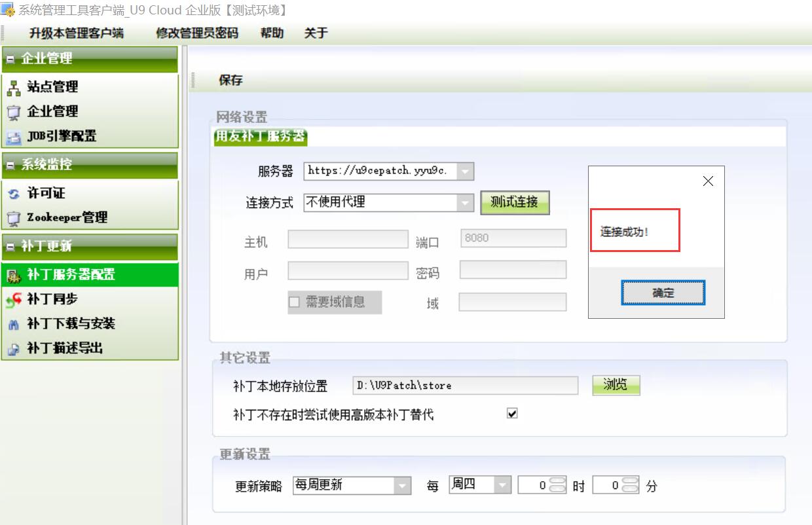Click the 补丁下载与安装 binoculars icon

tap(13, 324)
